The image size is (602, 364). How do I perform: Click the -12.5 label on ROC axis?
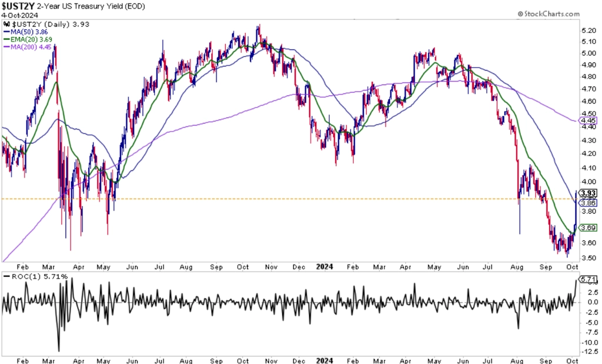pos(590,352)
